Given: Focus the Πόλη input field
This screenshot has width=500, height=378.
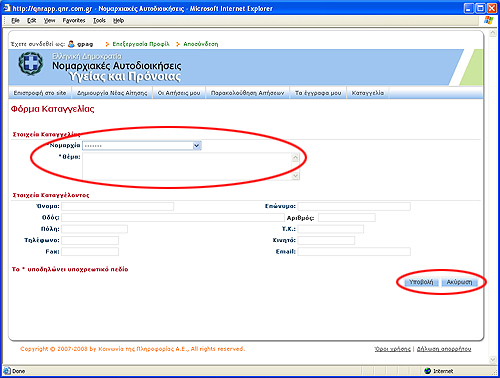Looking at the screenshot, I should [94, 229].
